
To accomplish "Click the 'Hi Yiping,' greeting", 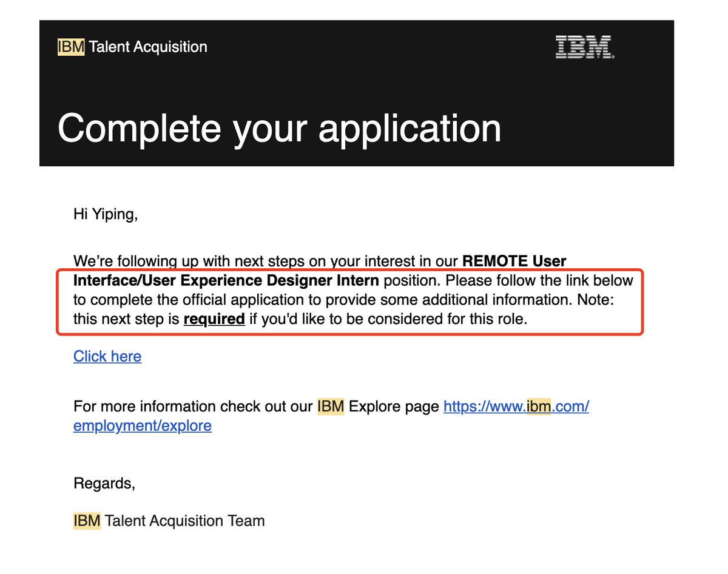I will click(x=106, y=214).
